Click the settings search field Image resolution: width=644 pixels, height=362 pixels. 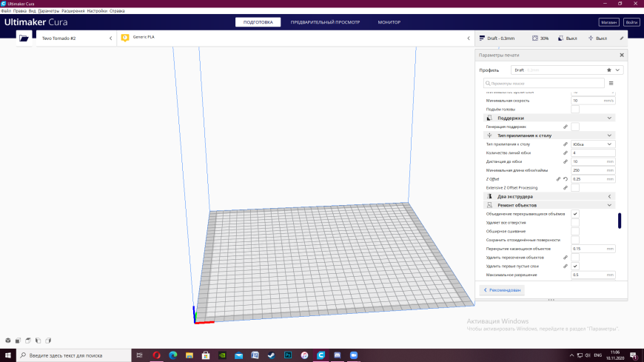coord(544,84)
